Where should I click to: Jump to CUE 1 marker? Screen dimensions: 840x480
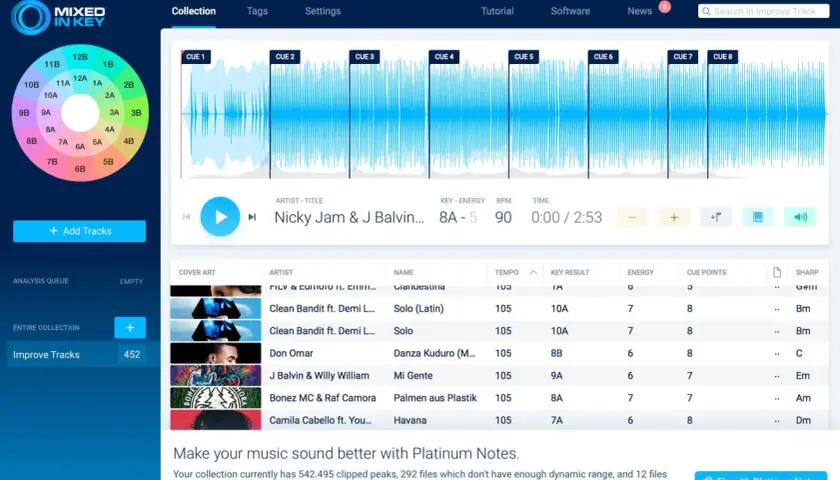[x=196, y=57]
